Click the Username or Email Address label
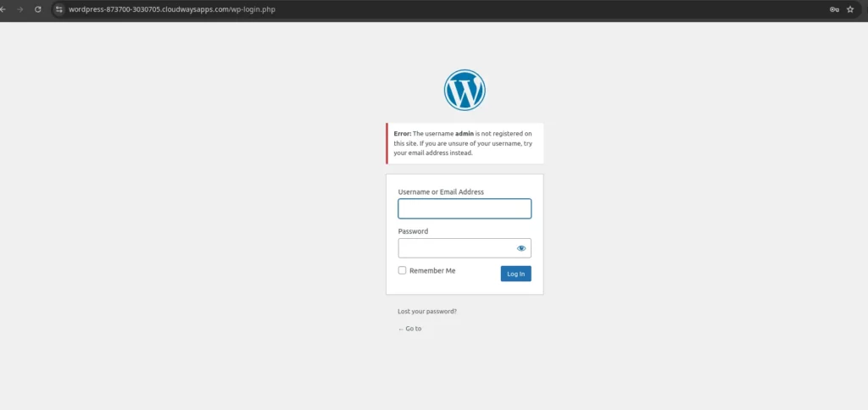This screenshot has height=410, width=868. [x=441, y=192]
